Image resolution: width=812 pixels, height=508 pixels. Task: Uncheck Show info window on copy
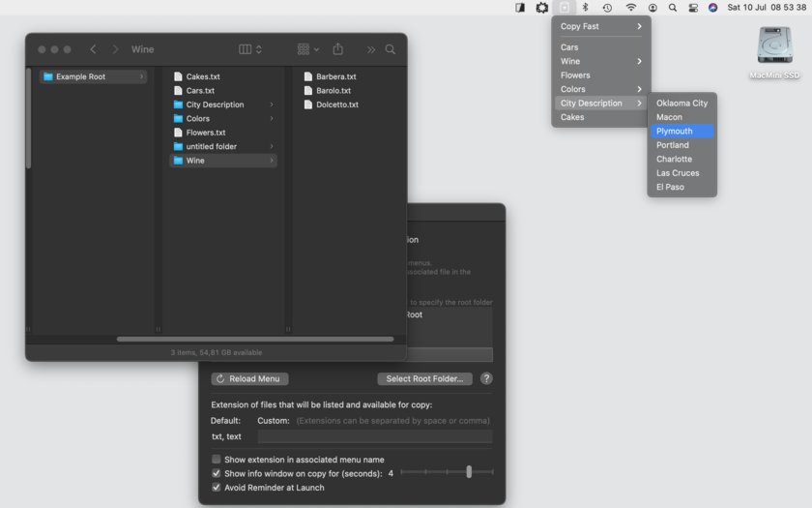pos(216,473)
